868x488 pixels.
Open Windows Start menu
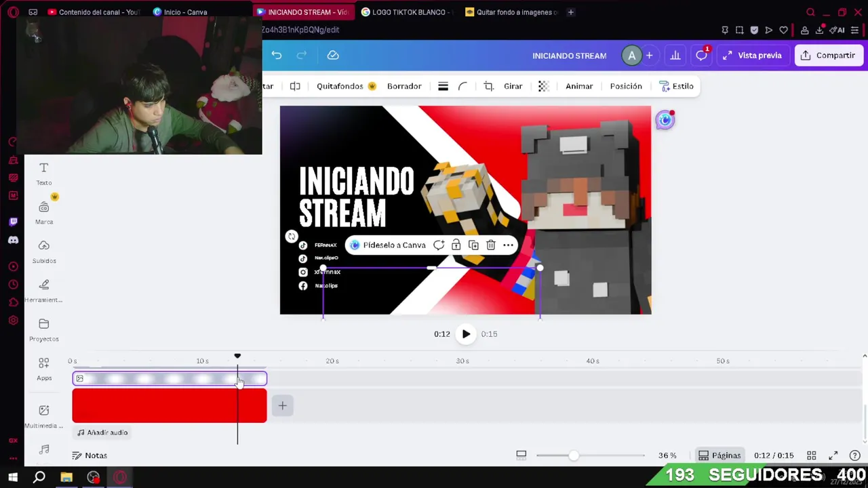coord(12,477)
